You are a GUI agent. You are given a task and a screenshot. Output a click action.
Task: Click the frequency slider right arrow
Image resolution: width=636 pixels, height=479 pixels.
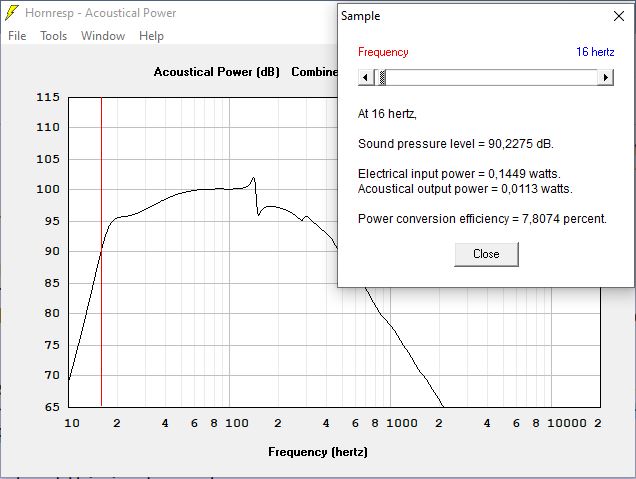pyautogui.click(x=606, y=77)
